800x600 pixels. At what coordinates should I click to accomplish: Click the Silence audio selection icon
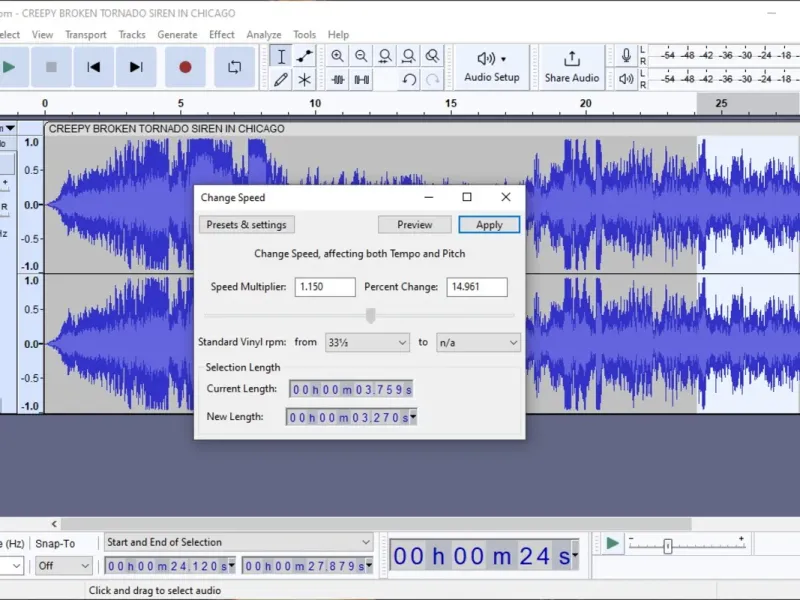point(361,80)
